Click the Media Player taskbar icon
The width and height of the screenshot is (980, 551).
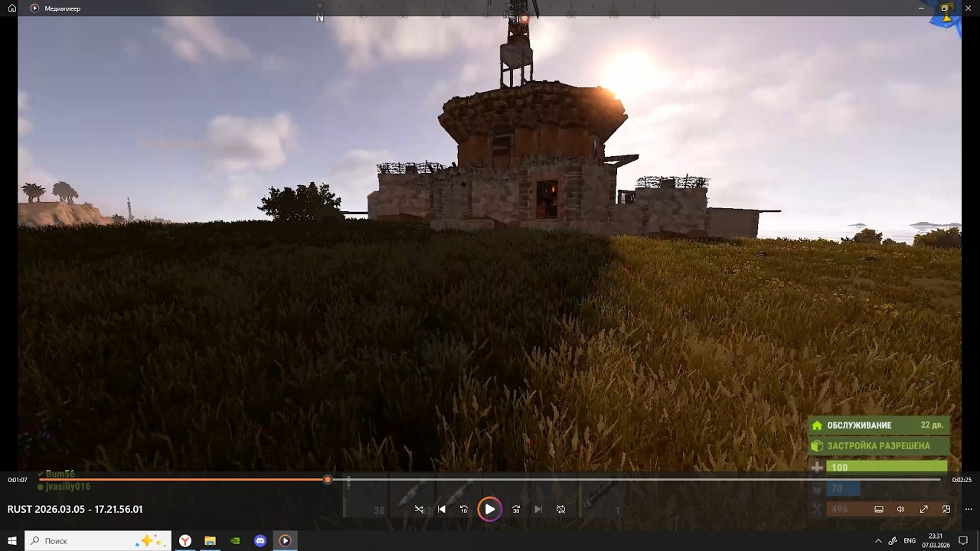285,540
